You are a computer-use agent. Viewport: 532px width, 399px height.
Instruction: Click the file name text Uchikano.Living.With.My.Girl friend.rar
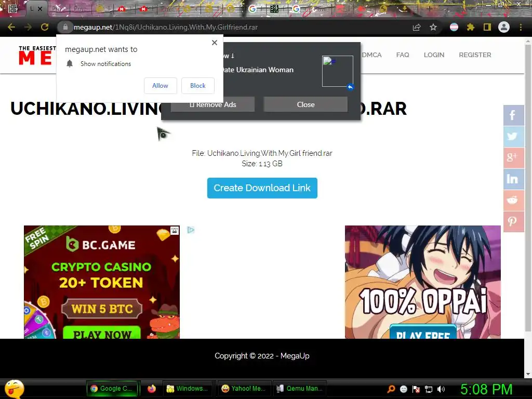coord(270,153)
